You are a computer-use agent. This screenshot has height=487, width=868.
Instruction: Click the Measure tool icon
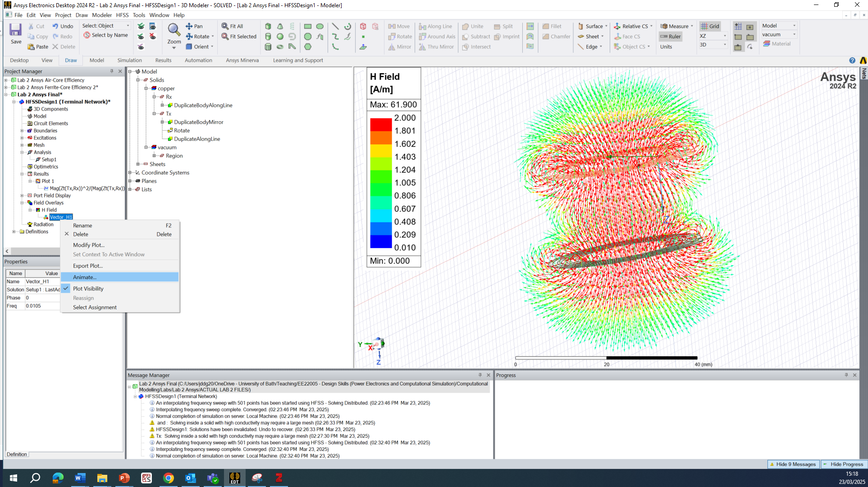[664, 26]
